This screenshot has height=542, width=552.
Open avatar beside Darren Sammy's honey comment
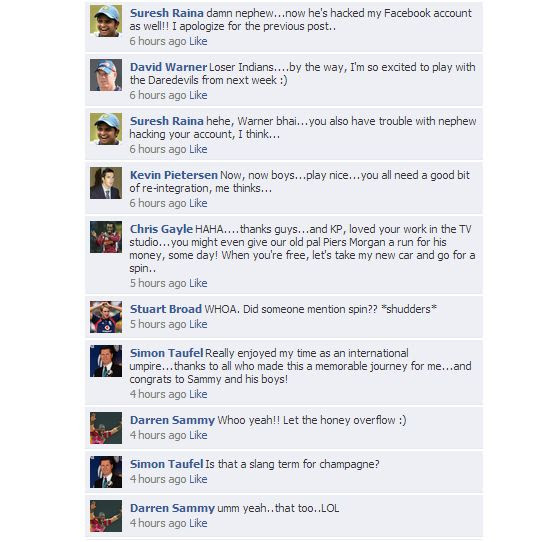[106, 428]
